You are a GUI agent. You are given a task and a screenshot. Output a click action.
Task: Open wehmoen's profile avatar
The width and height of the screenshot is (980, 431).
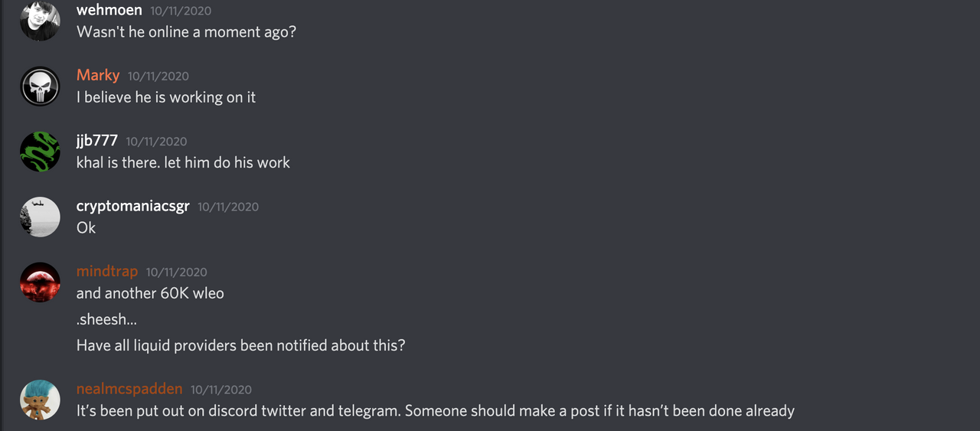pyautogui.click(x=40, y=21)
